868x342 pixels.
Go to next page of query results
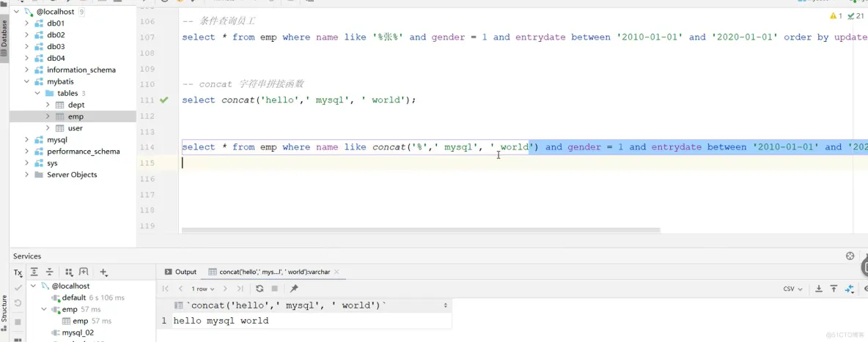pyautogui.click(x=225, y=289)
